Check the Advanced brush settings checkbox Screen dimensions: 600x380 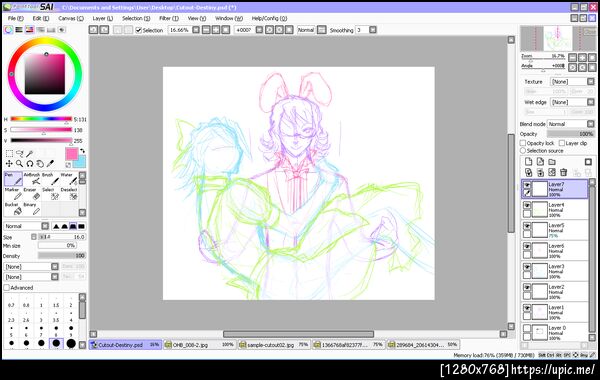[x=7, y=287]
